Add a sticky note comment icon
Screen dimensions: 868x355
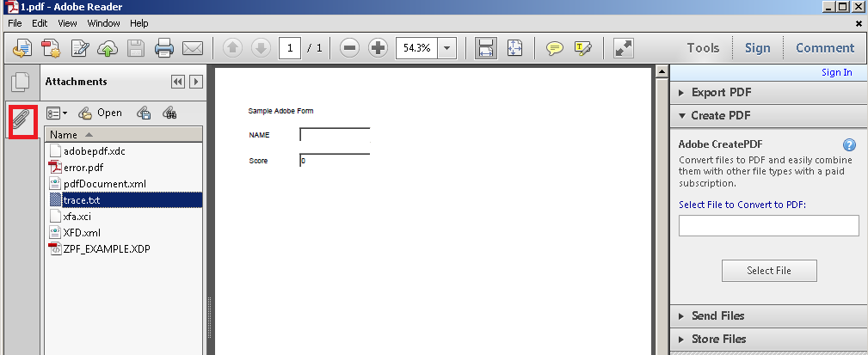(x=555, y=48)
